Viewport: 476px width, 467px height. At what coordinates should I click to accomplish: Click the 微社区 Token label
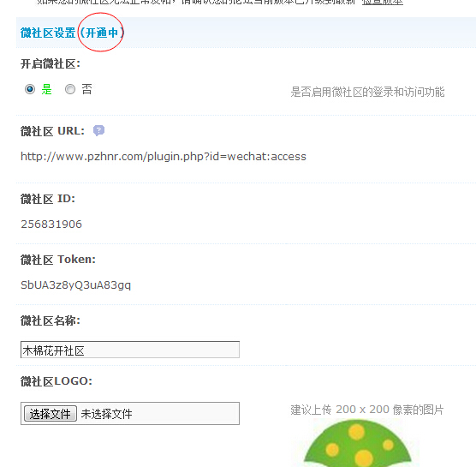click(x=58, y=260)
